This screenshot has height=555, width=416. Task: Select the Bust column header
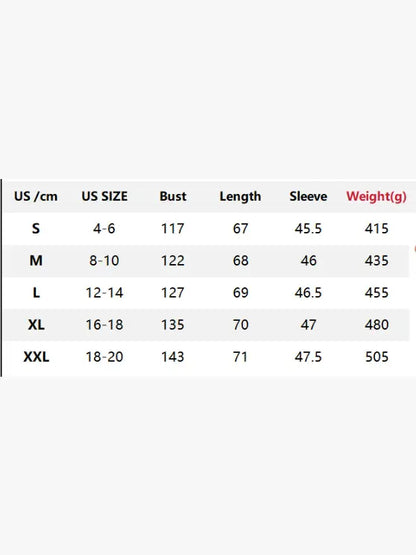pos(173,196)
